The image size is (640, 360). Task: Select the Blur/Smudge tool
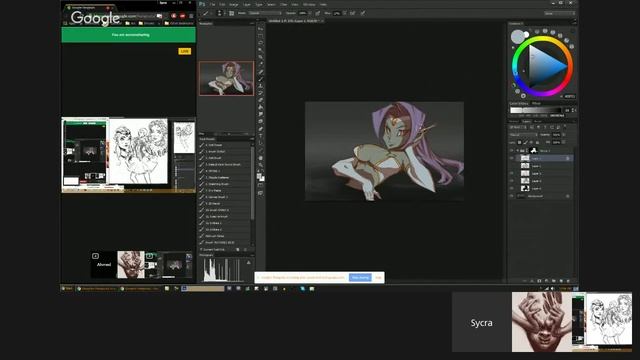[x=260, y=114]
